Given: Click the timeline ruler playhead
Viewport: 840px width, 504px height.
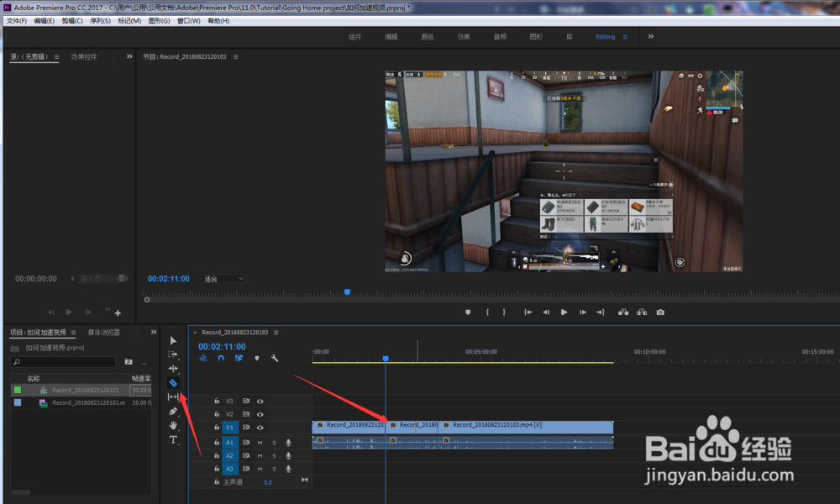Looking at the screenshot, I should 386,359.
